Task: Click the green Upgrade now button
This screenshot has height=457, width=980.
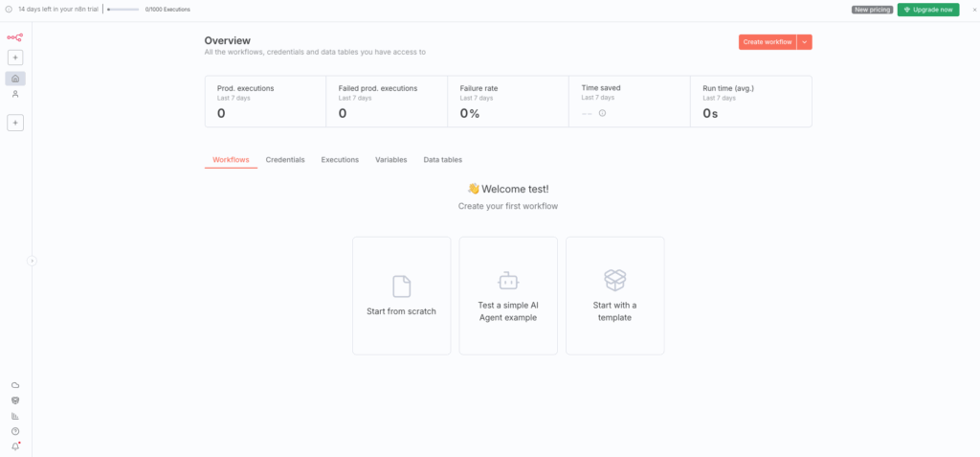Action: tap(927, 10)
